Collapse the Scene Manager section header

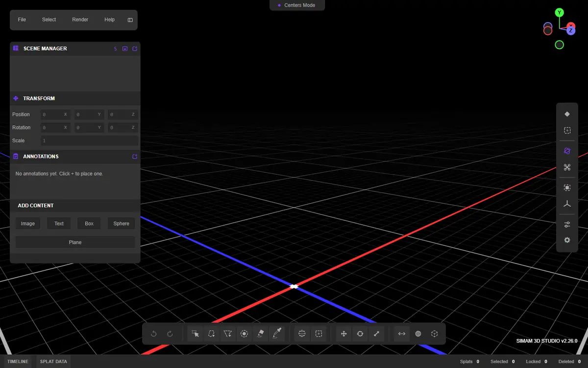pyautogui.click(x=75, y=49)
